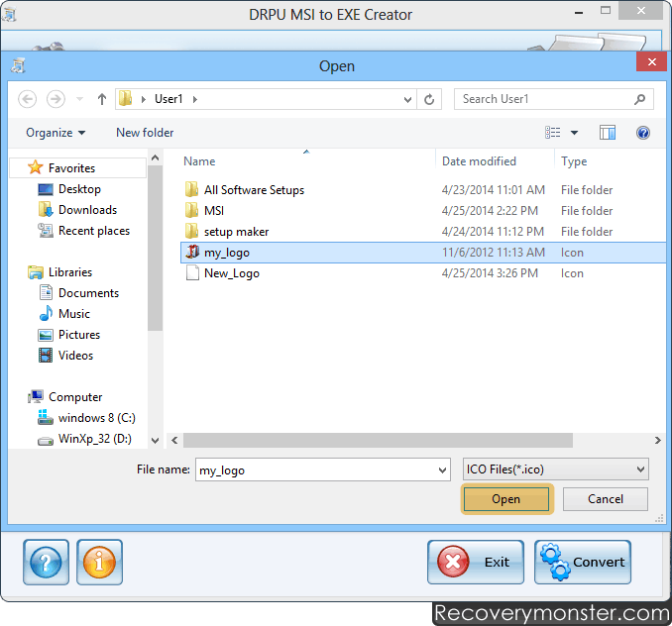Click the Open dialog title icon
672x626 pixels.
18,66
